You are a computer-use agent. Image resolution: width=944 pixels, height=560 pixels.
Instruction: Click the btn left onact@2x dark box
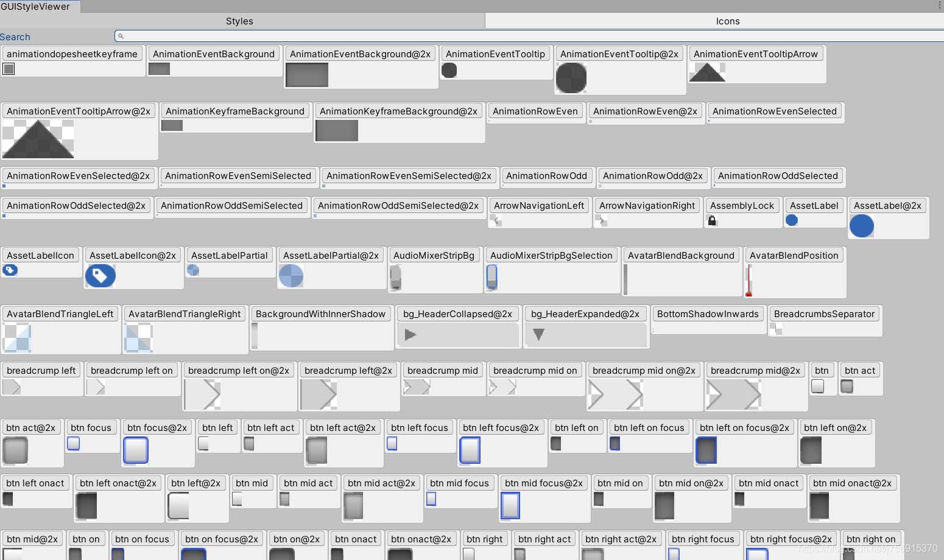[x=86, y=506]
